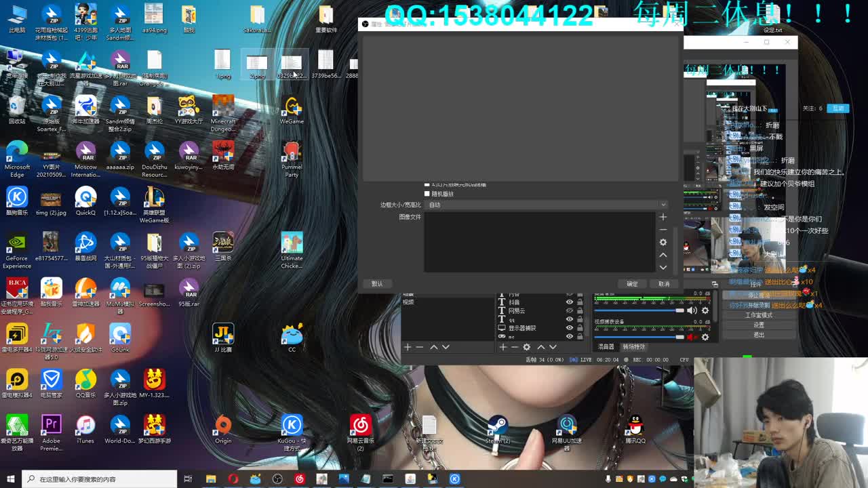Toggle visibility of the 显示器捕获 source
Image resolution: width=868 pixels, height=488 pixels.
[x=570, y=328]
